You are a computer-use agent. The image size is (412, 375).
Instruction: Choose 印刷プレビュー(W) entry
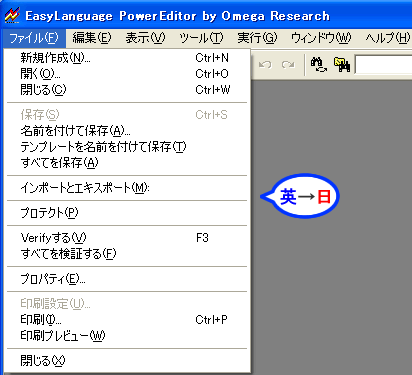click(127, 336)
